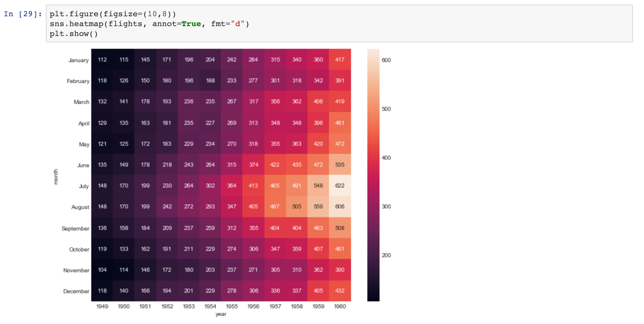Click the colorbar near the 400 mark
644x324 pixels.
point(373,158)
